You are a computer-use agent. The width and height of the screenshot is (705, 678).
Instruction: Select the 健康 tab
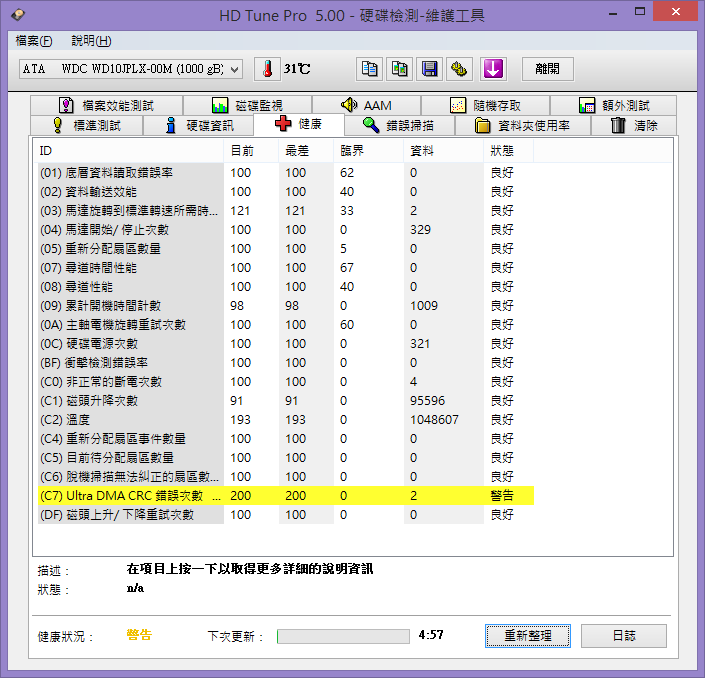299,124
